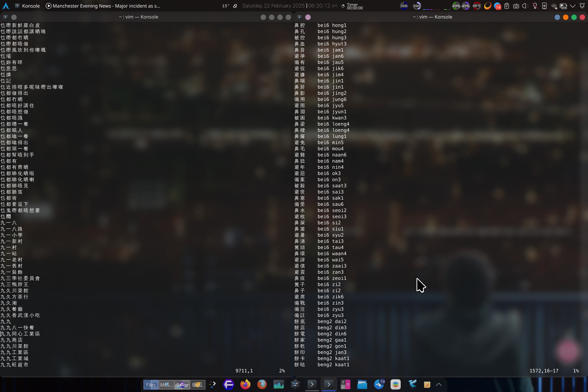Click the orange circle button in right Konsole titlebar
This screenshot has height=392, width=588.
[565, 17]
